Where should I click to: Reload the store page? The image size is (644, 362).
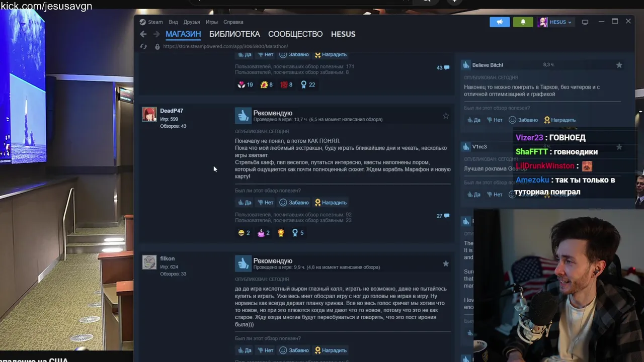click(143, 46)
